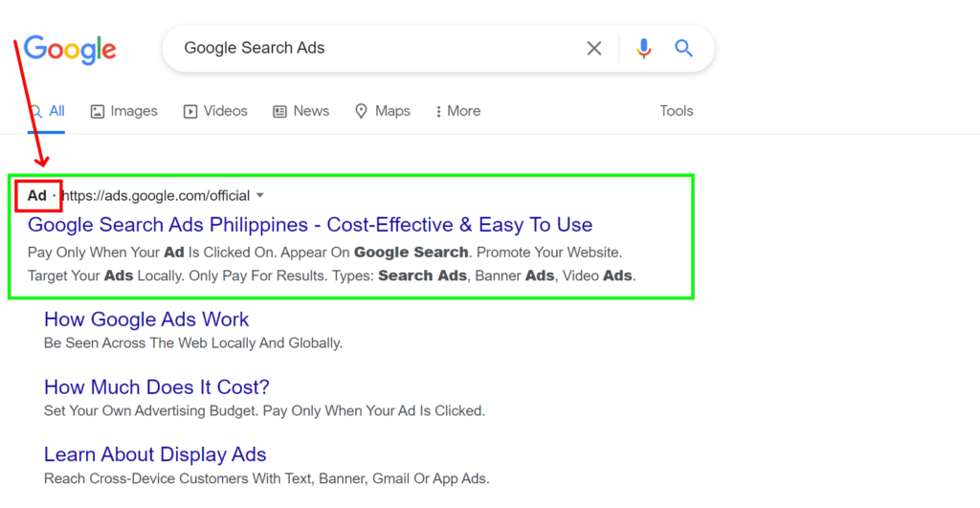Image resolution: width=980 pixels, height=508 pixels.
Task: Select the All results tab
Action: (47, 111)
